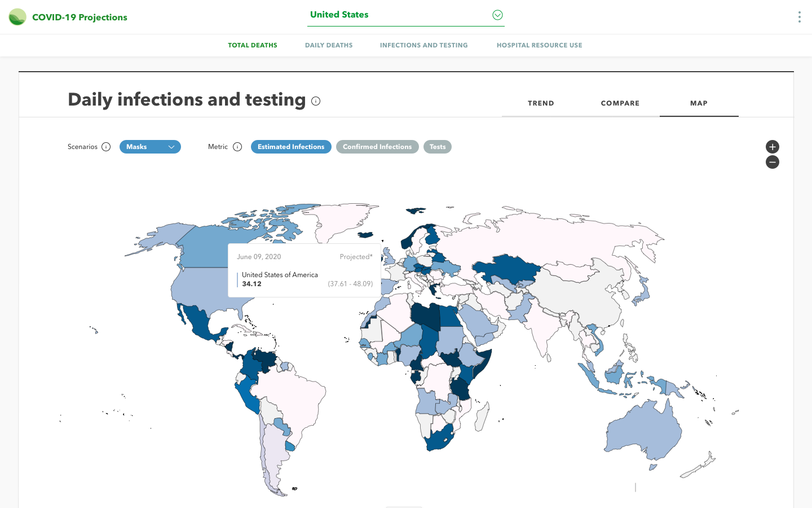Screen dimensions: 812x508
Task: Zoom out of the map with minus icon
Action: pyautogui.click(x=772, y=162)
